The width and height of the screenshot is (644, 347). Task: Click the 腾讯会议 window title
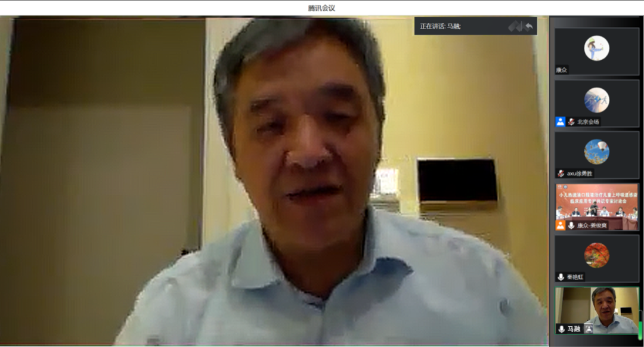321,8
